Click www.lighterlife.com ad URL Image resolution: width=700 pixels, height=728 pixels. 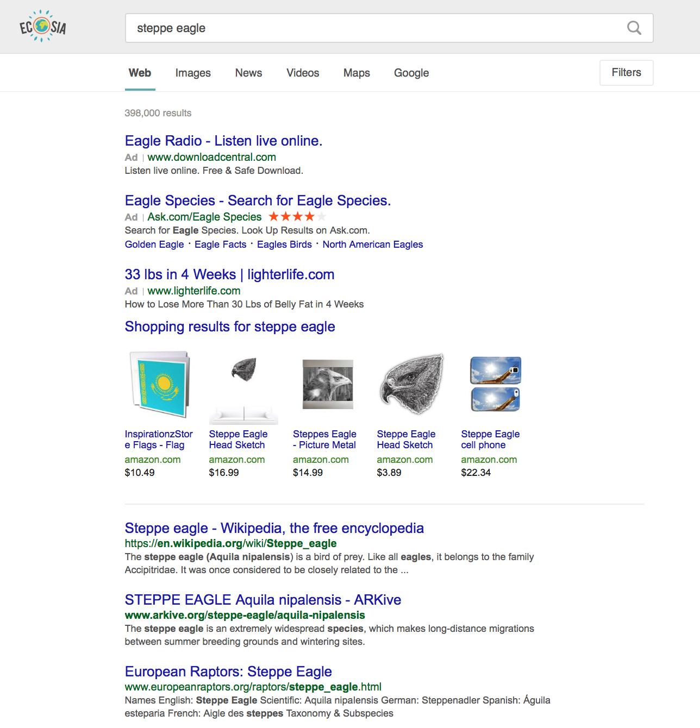coord(193,291)
